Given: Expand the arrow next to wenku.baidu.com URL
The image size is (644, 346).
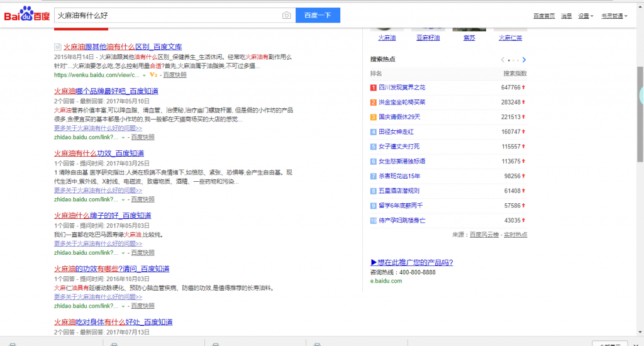Looking at the screenshot, I should [x=144, y=75].
